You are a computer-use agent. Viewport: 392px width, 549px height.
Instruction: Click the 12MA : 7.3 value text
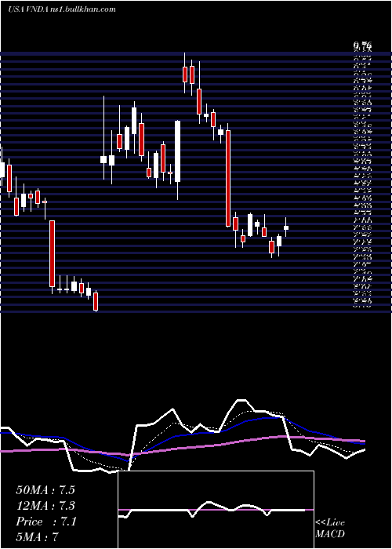coord(45,506)
